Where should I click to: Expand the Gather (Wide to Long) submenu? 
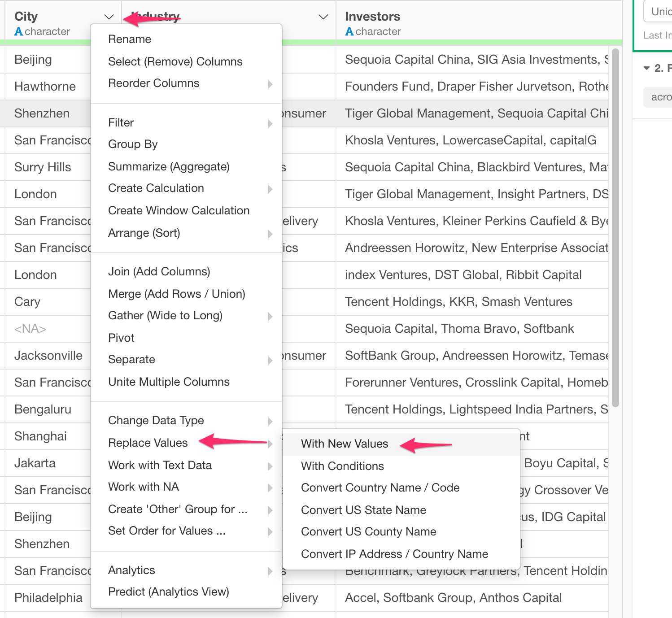186,316
